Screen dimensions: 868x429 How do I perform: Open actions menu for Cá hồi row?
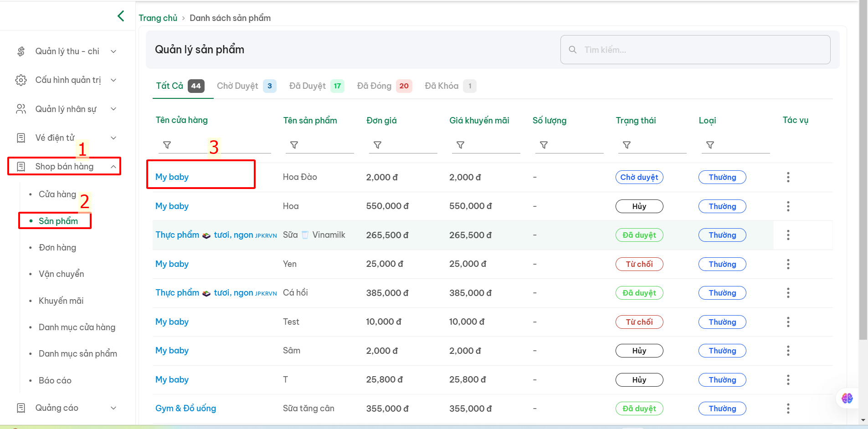(x=788, y=293)
